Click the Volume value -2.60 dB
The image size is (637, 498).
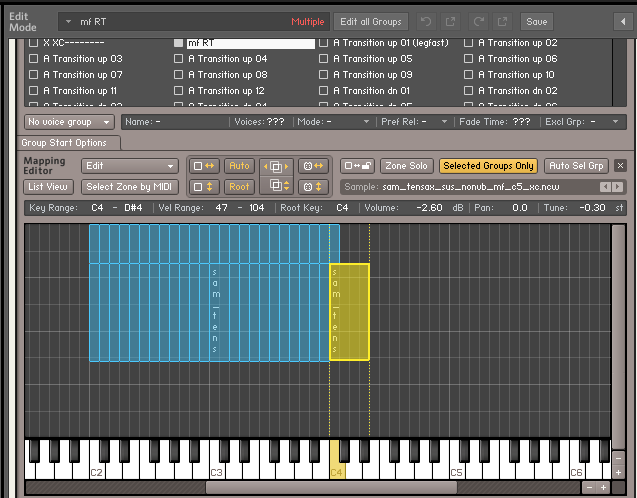pos(429,208)
